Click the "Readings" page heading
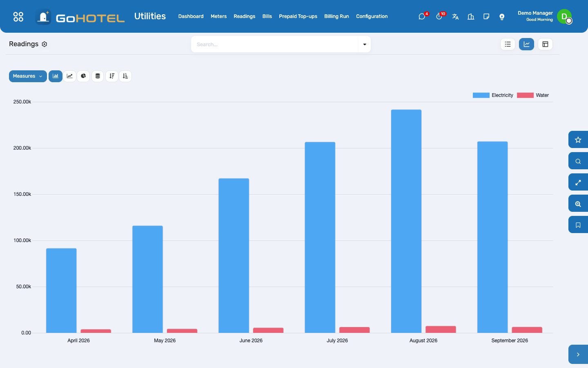This screenshot has width=588, height=368. coord(24,44)
